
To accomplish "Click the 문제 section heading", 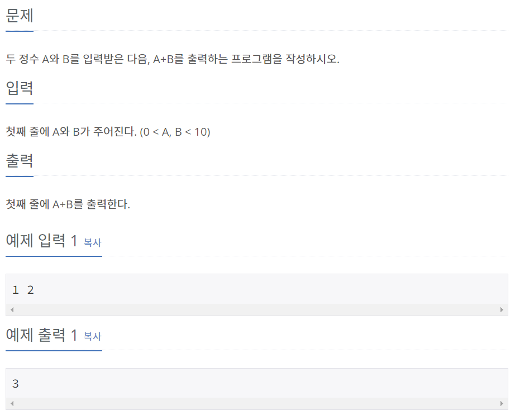I will point(20,16).
